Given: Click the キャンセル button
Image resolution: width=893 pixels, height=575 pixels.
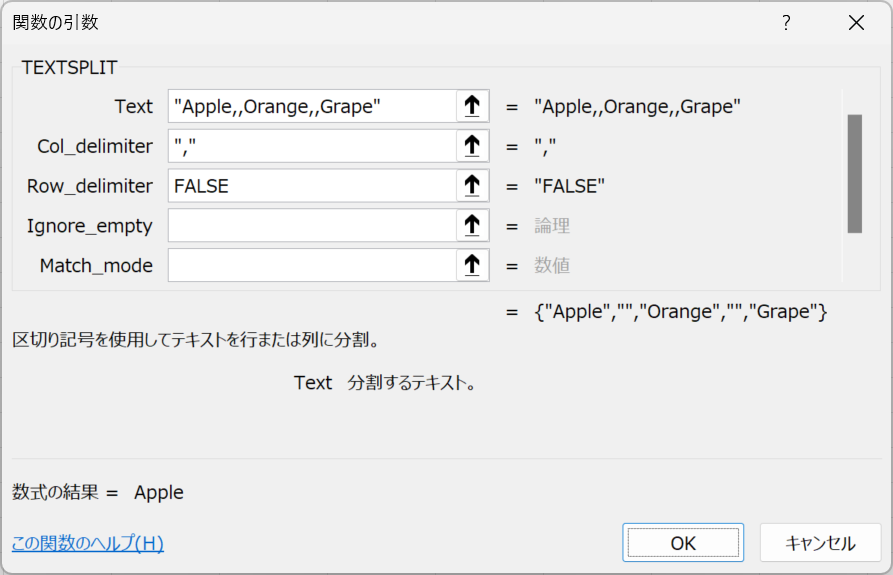Looking at the screenshot, I should [x=820, y=543].
